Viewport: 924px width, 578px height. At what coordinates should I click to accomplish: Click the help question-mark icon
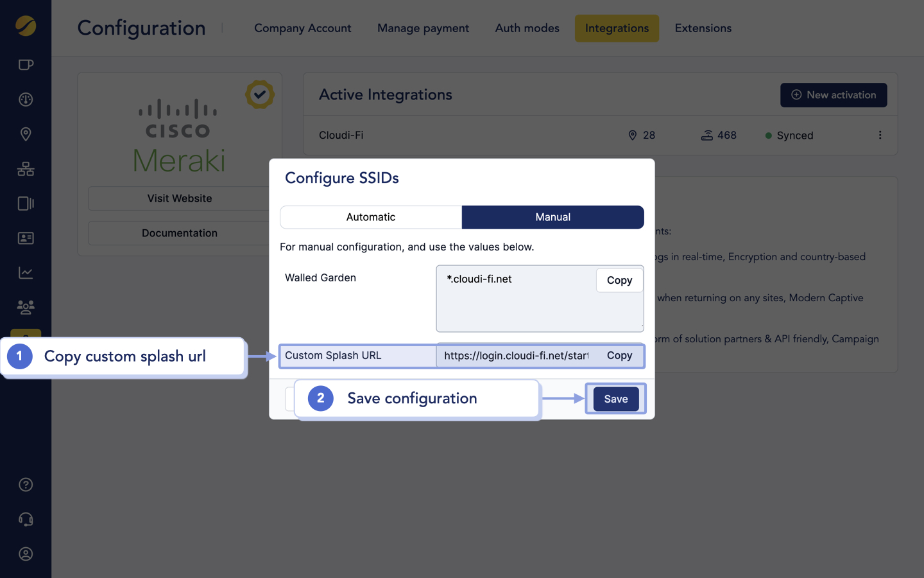25,484
